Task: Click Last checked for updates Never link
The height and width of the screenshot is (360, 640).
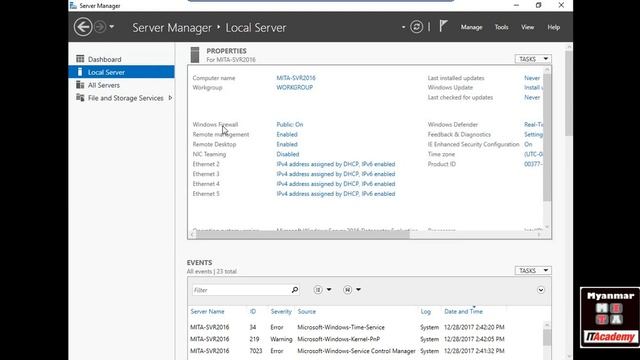Action: pos(532,98)
